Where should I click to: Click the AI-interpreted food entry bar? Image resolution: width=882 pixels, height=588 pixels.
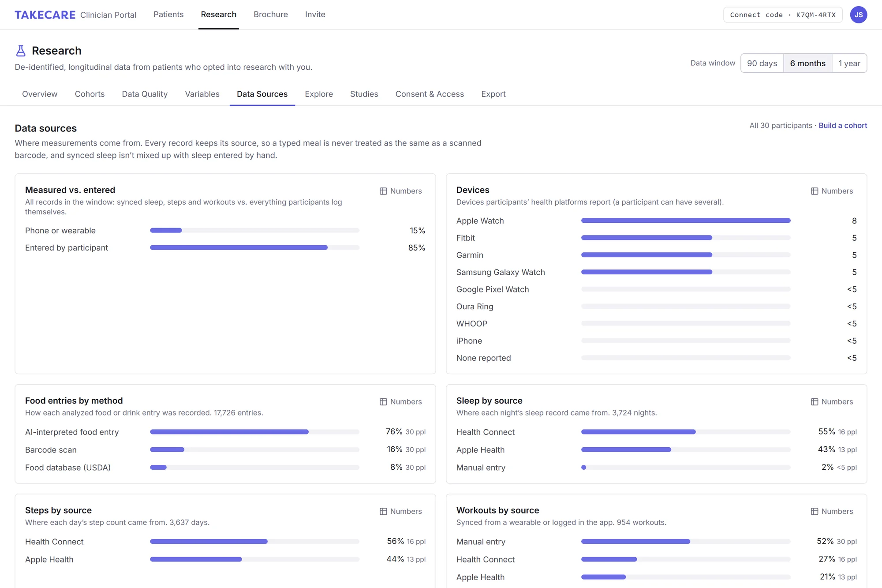click(254, 432)
